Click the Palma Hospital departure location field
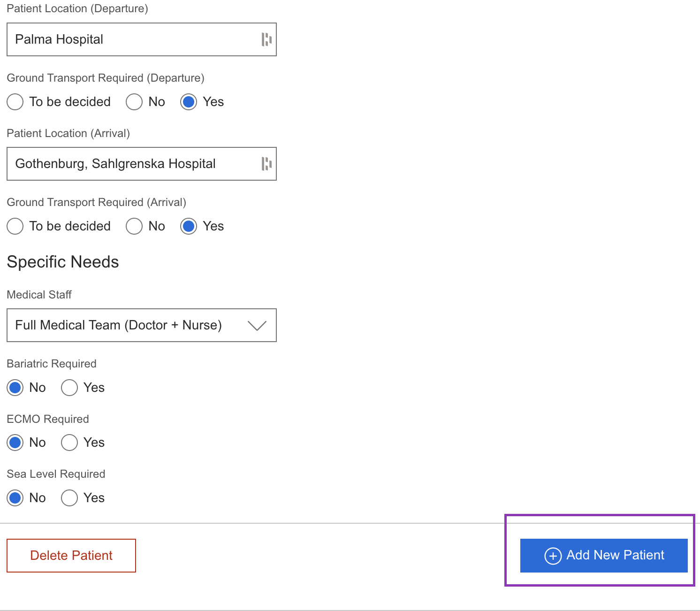This screenshot has width=700, height=611. pos(131,39)
